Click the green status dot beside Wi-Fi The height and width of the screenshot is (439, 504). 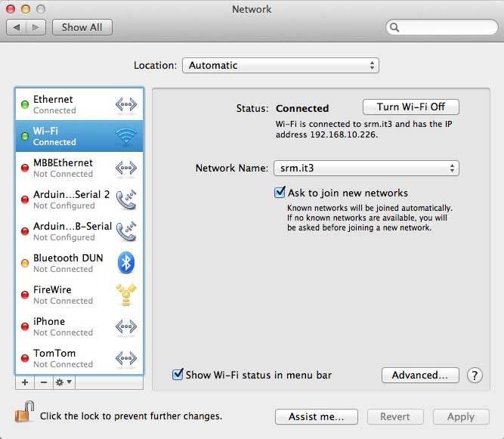(25, 136)
